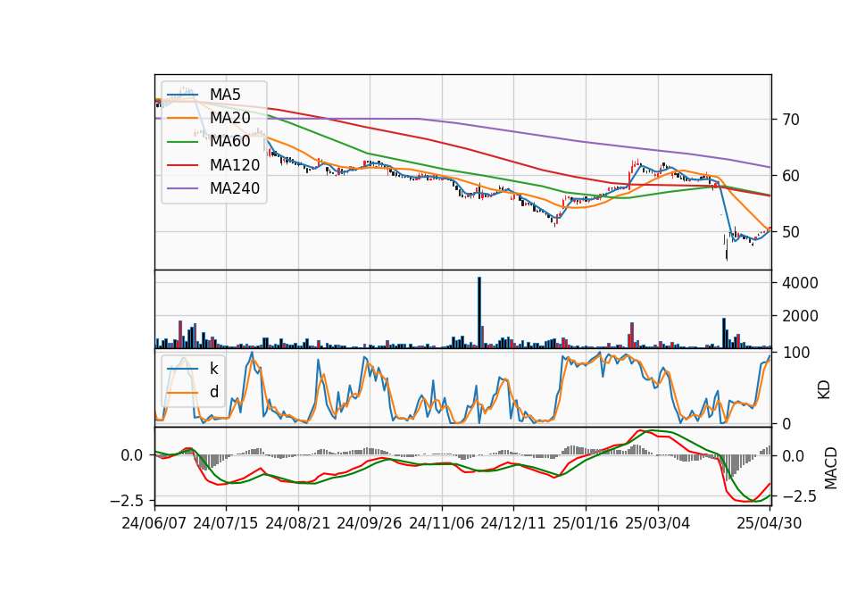
Task: Click the MA20 legend label
Action: pos(229,118)
